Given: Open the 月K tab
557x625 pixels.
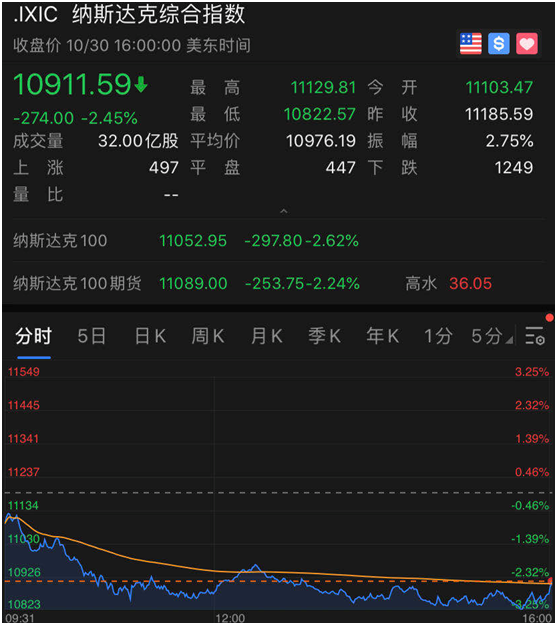Looking at the screenshot, I should pyautogui.click(x=267, y=336).
